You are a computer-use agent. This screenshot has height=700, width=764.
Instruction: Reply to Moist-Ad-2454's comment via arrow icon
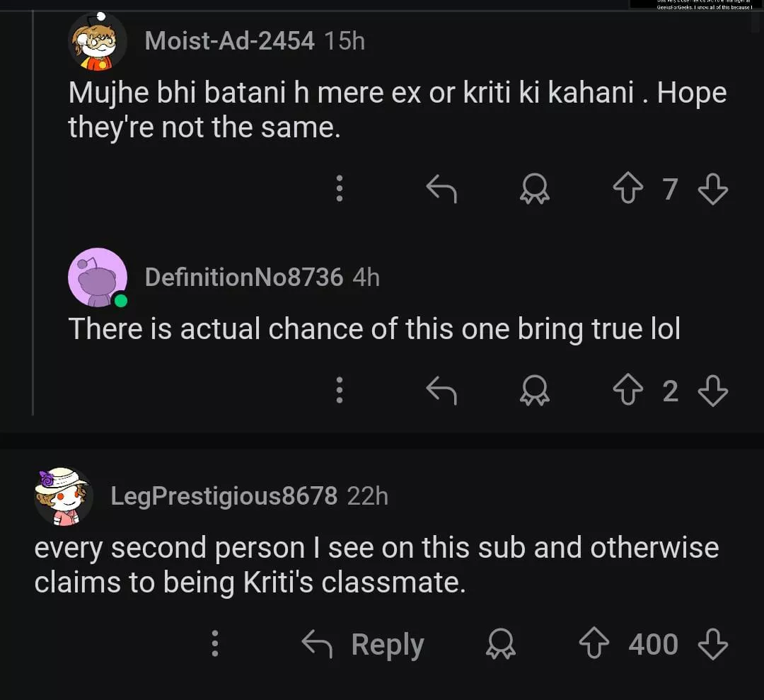point(441,189)
